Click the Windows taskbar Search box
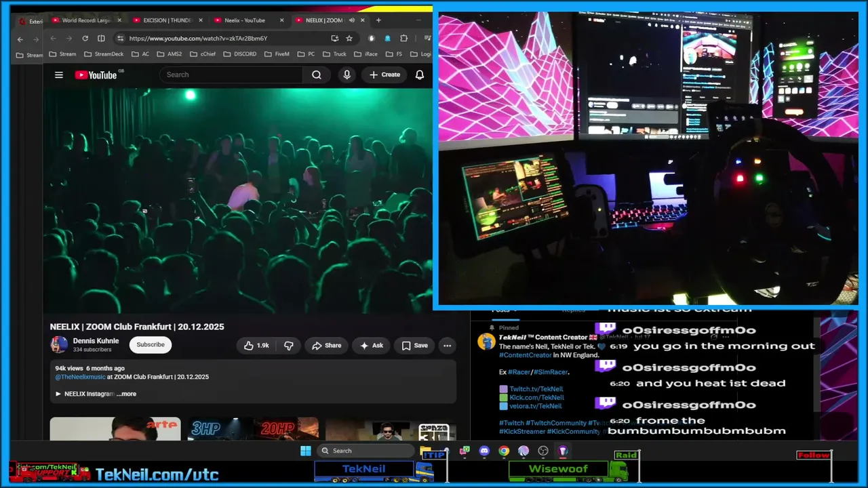The image size is (868, 488). click(x=366, y=451)
